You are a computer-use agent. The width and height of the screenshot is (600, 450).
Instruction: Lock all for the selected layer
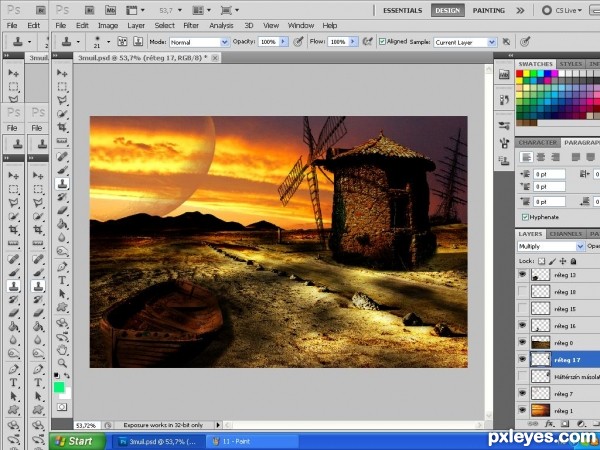[x=573, y=261]
